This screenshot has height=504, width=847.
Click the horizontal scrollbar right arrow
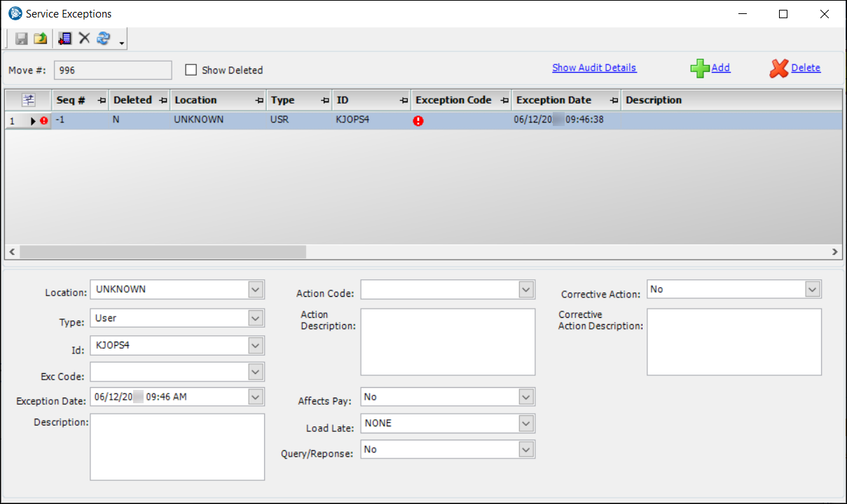pos(834,252)
